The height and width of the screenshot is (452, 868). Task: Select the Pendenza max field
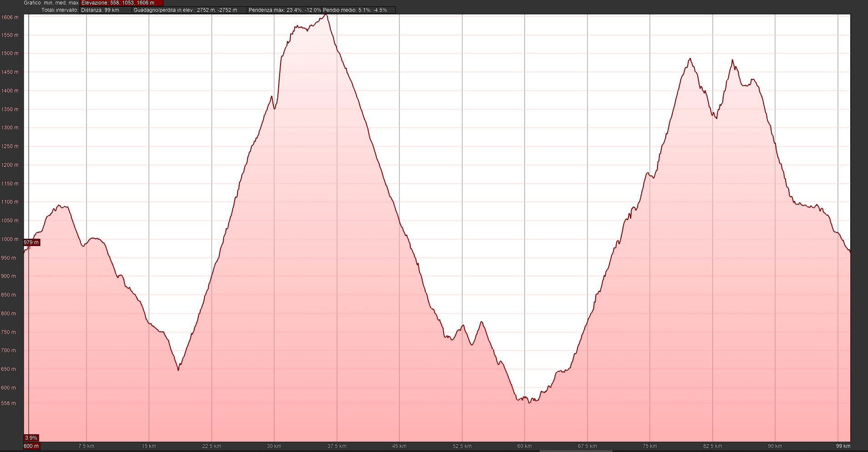[x=285, y=10]
